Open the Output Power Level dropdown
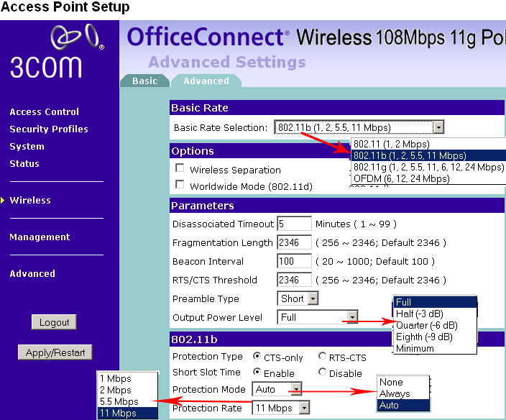Image resolution: width=506 pixels, height=420 pixels. click(x=317, y=317)
